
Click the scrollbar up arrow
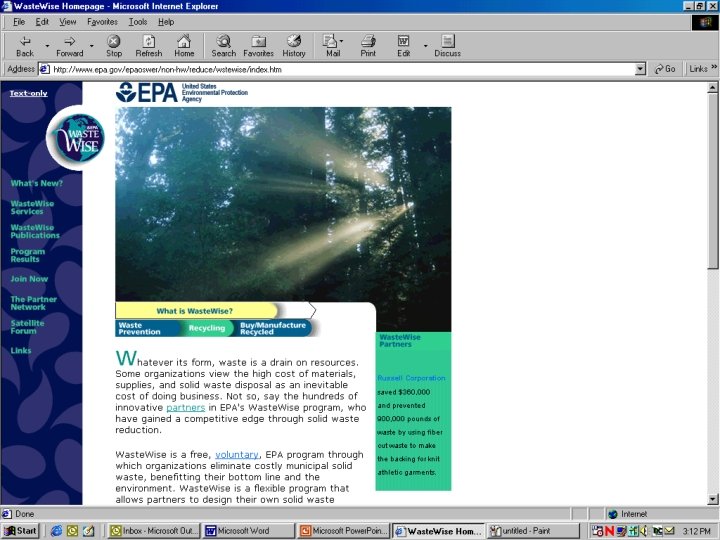tap(713, 87)
